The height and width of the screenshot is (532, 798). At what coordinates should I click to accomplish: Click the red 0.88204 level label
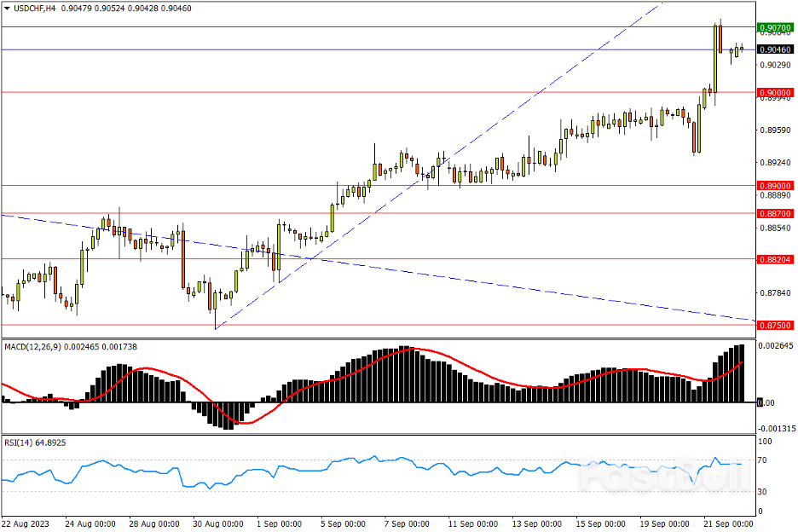(776, 259)
